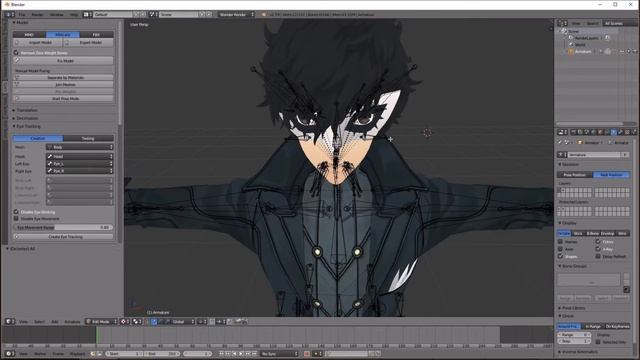Open the Left Eye bone dropdown

point(80,164)
